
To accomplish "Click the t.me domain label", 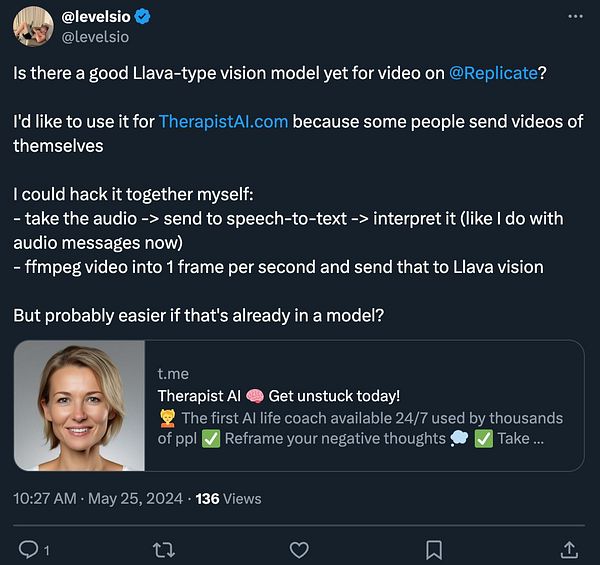I will click(173, 374).
